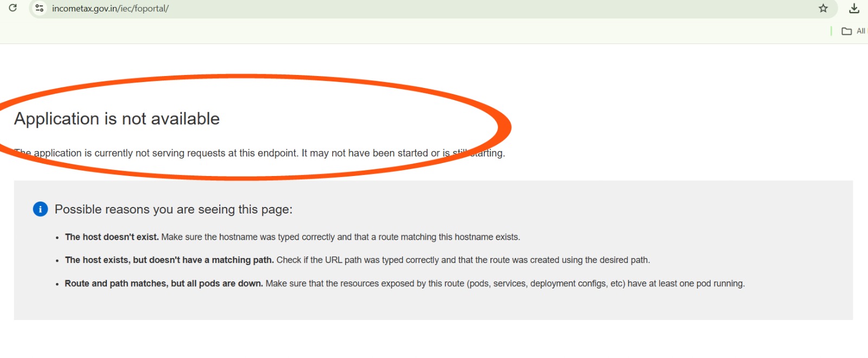Reload the page using the refresh icon
This screenshot has height=358, width=868.
(13, 8)
